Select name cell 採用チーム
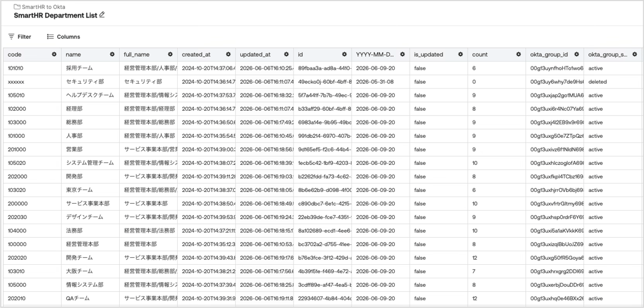Image resolution: width=644 pixels, height=308 pixels. (x=90, y=68)
